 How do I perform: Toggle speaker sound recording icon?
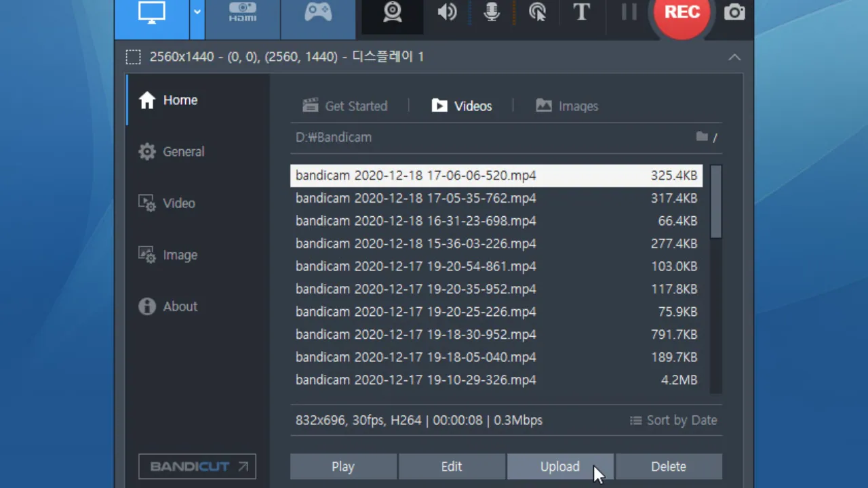click(447, 12)
